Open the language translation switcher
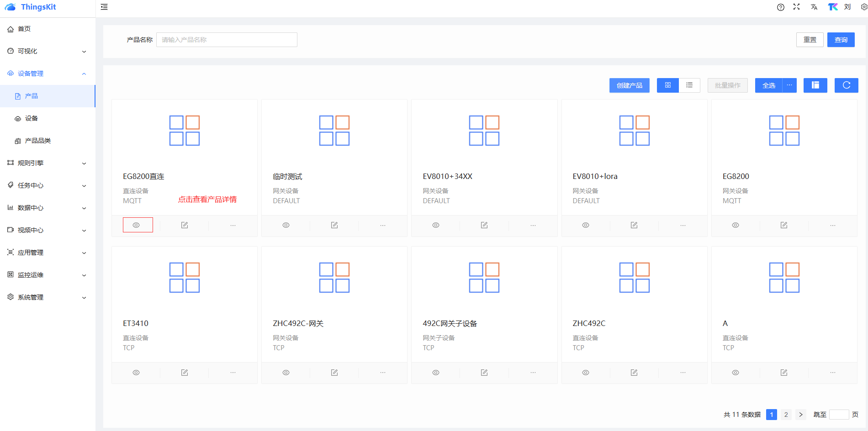Screen dimensions: 868x431 click(814, 7)
